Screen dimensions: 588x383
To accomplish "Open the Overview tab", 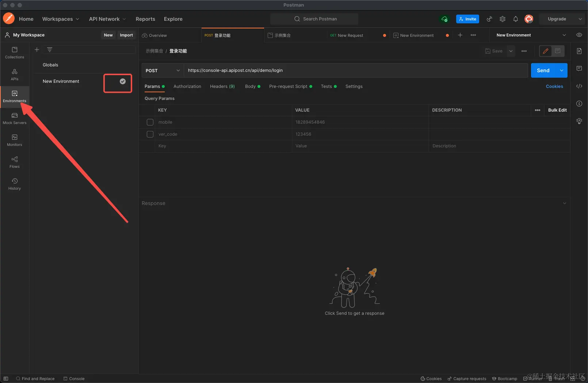I will pyautogui.click(x=169, y=35).
